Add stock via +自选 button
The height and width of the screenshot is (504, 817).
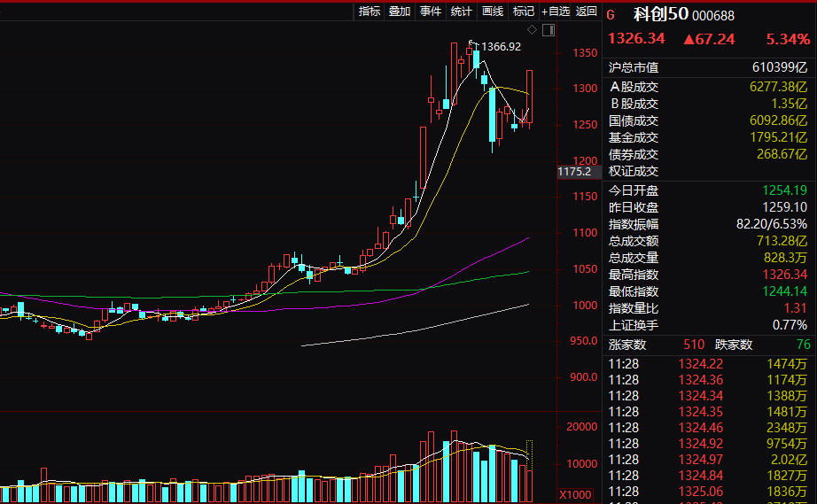pos(555,12)
